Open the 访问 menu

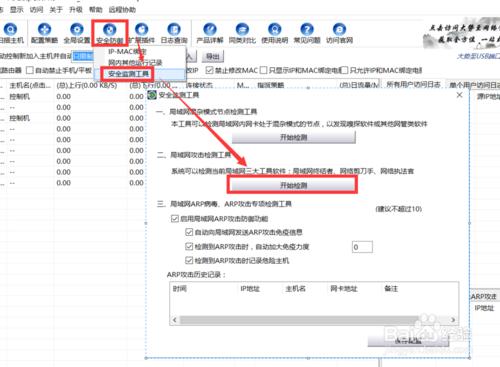point(36,10)
